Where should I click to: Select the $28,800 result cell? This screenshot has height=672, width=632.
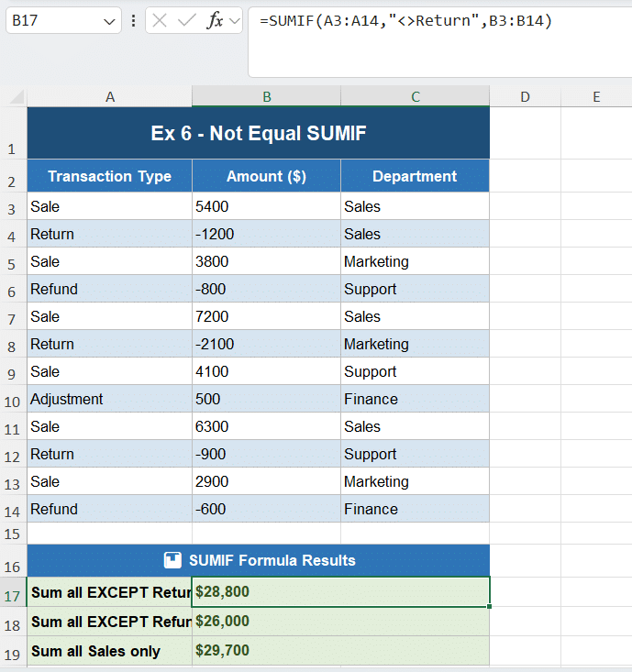point(340,592)
